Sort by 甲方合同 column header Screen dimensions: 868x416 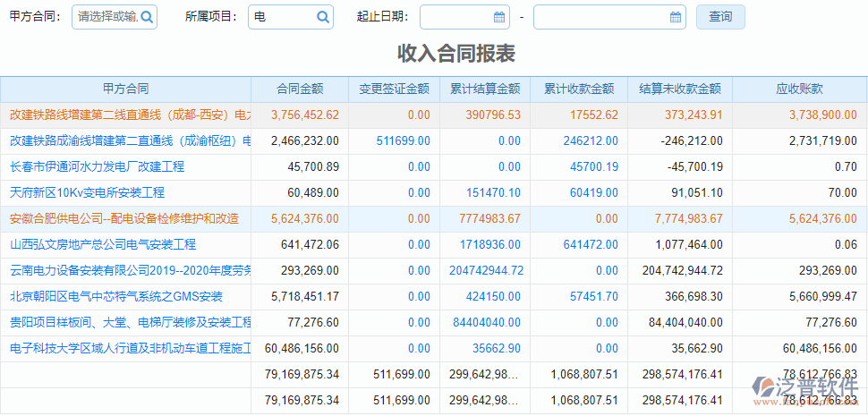[125, 89]
